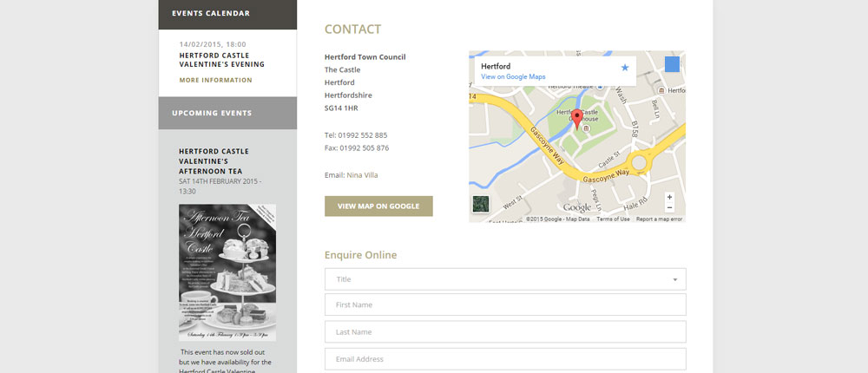
Task: Select the Events Calendar header
Action: tap(227, 13)
